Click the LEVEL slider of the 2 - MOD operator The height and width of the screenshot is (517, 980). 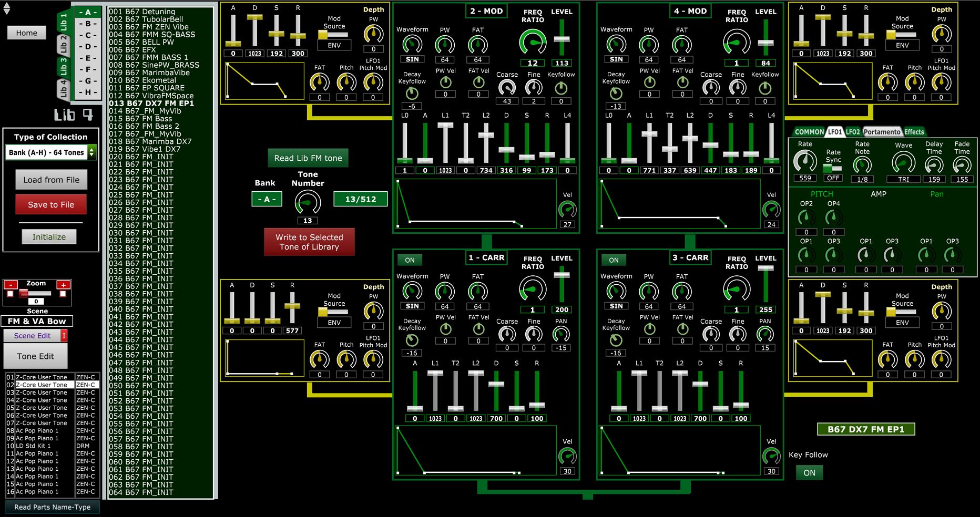click(x=562, y=39)
